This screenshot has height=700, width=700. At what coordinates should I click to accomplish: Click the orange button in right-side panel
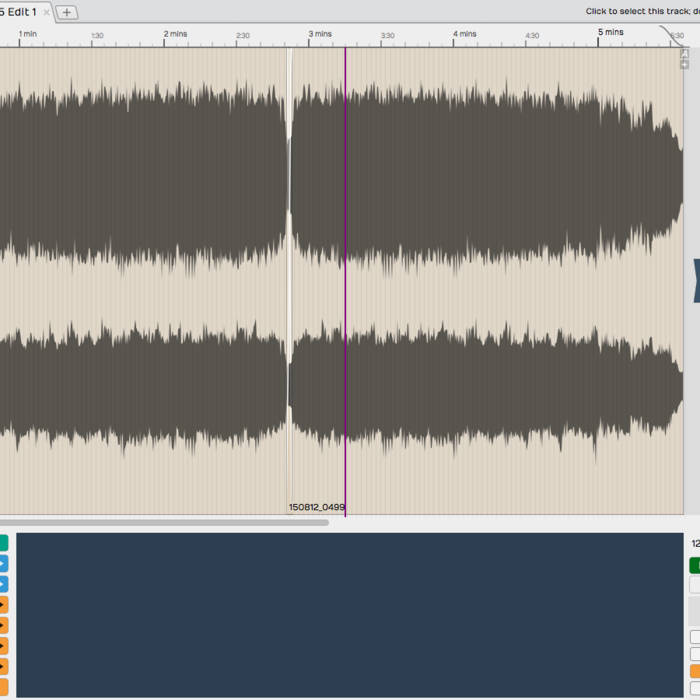695,672
